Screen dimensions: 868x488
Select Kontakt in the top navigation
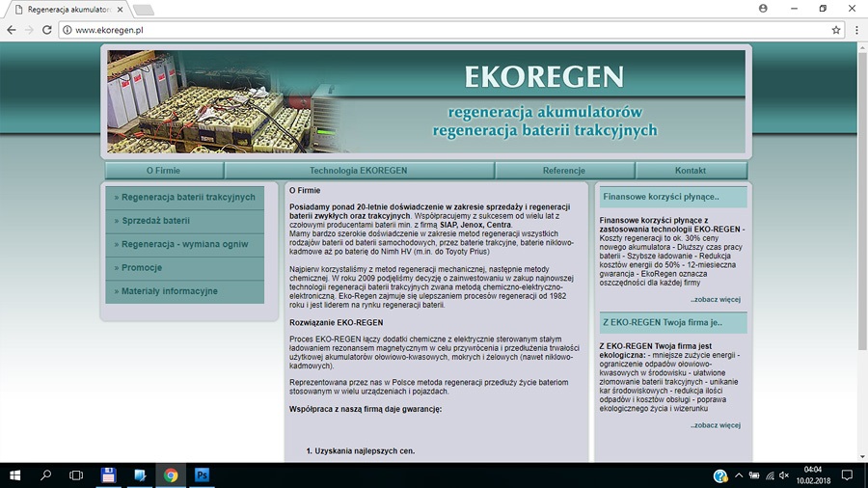[690, 171]
